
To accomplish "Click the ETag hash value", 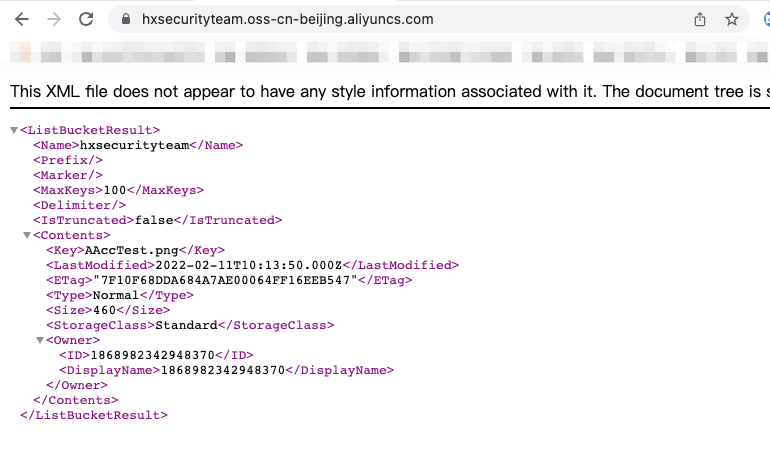I will pos(222,280).
